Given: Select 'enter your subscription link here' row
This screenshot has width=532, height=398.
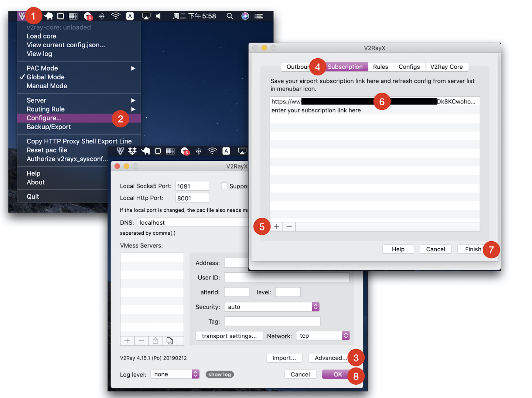Looking at the screenshot, I should [375, 110].
